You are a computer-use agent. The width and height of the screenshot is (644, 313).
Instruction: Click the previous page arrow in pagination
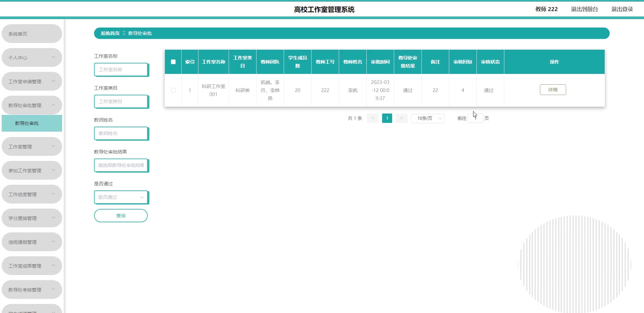point(373,118)
